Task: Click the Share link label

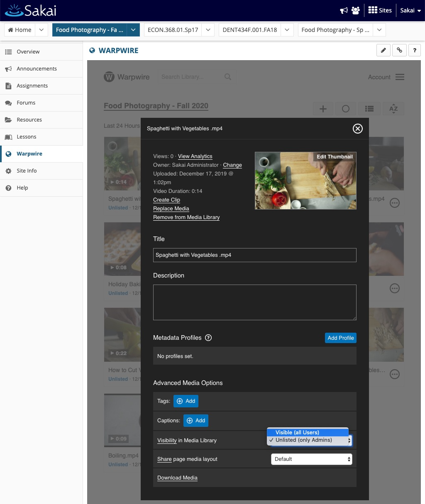Action: 164,459
